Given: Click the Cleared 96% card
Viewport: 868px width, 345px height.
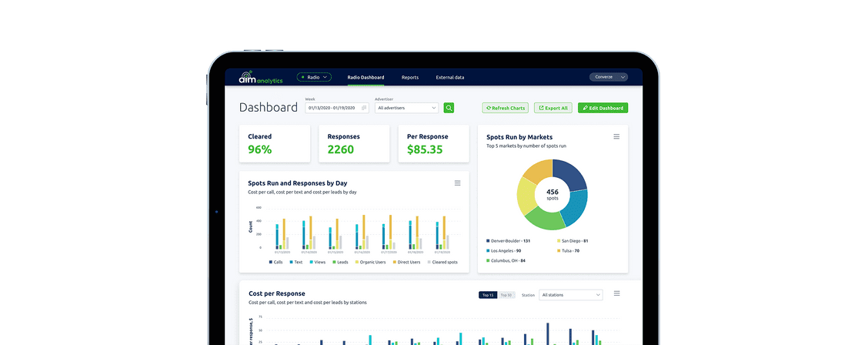Looking at the screenshot, I should click(275, 143).
